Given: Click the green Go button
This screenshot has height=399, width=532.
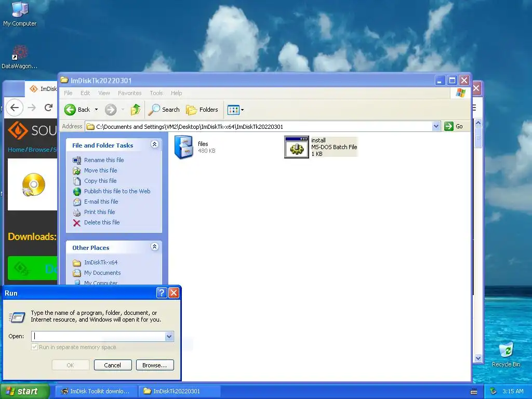Looking at the screenshot, I should (454, 126).
